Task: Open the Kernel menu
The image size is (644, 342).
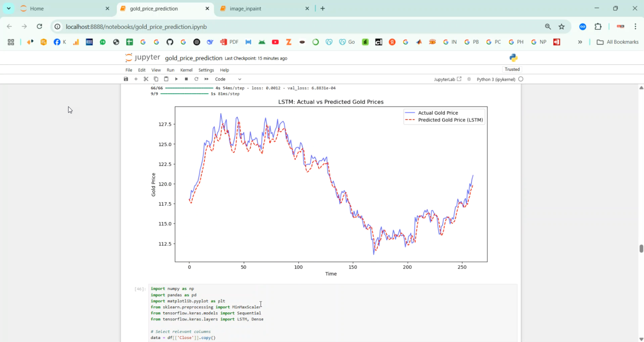Action: click(186, 70)
